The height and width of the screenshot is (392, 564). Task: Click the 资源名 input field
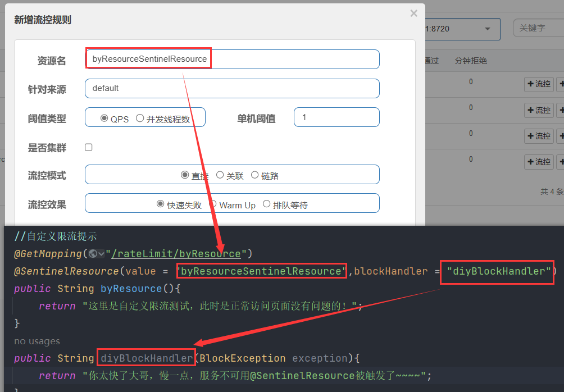point(232,59)
